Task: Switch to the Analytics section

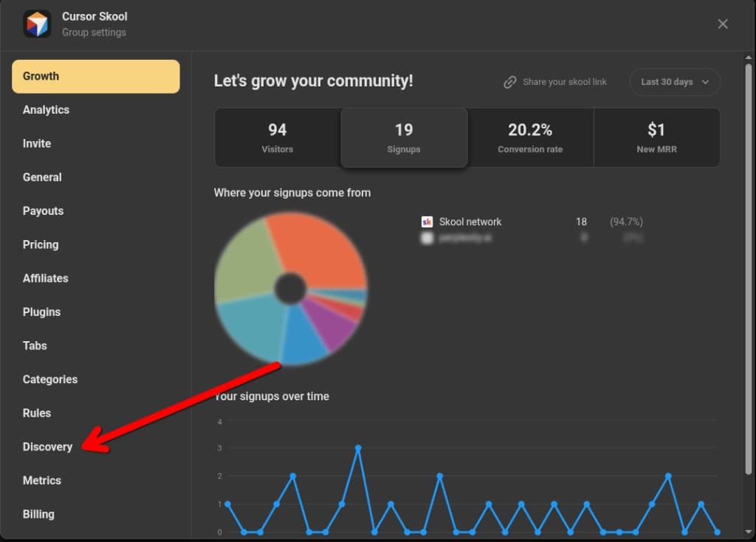Action: pos(46,109)
